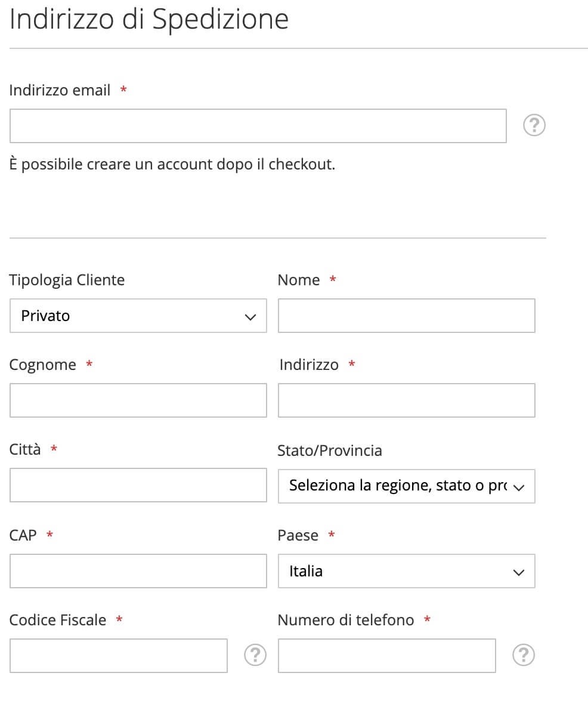Image resolution: width=588 pixels, height=716 pixels.
Task: Click the "Codice Fiscale" field label
Action: (x=58, y=620)
